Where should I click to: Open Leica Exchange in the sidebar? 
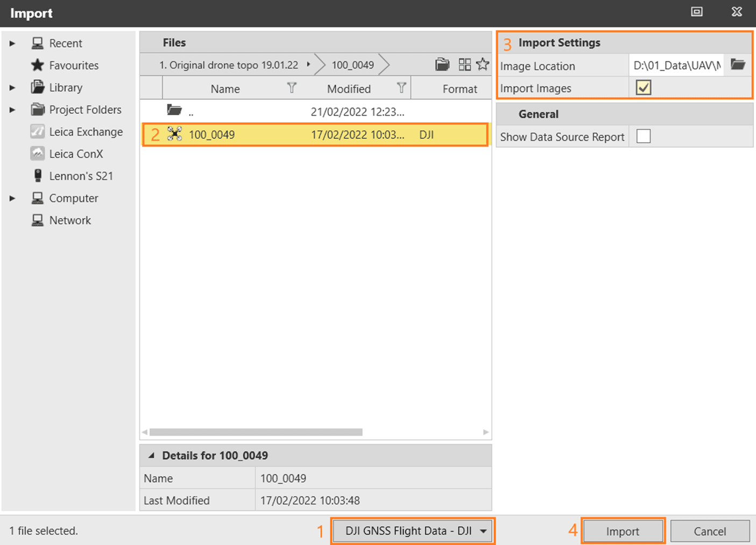pos(86,132)
